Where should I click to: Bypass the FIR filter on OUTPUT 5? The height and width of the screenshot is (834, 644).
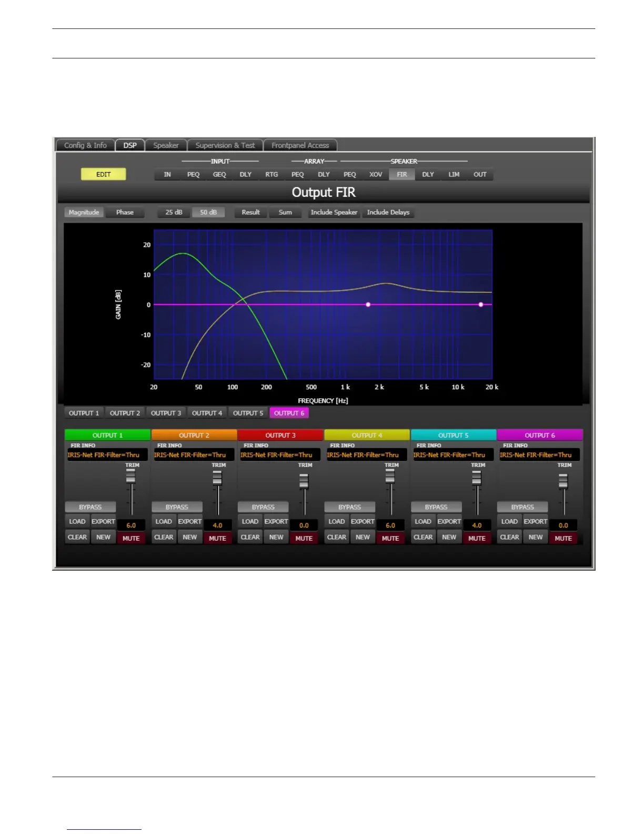[436, 507]
